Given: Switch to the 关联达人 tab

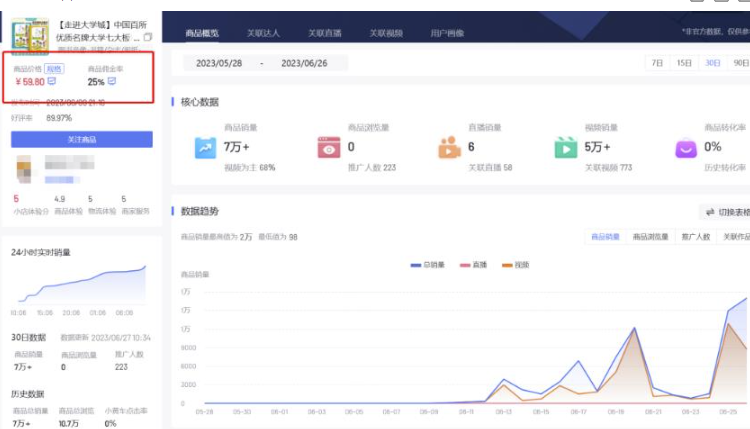Looking at the screenshot, I should (x=264, y=34).
